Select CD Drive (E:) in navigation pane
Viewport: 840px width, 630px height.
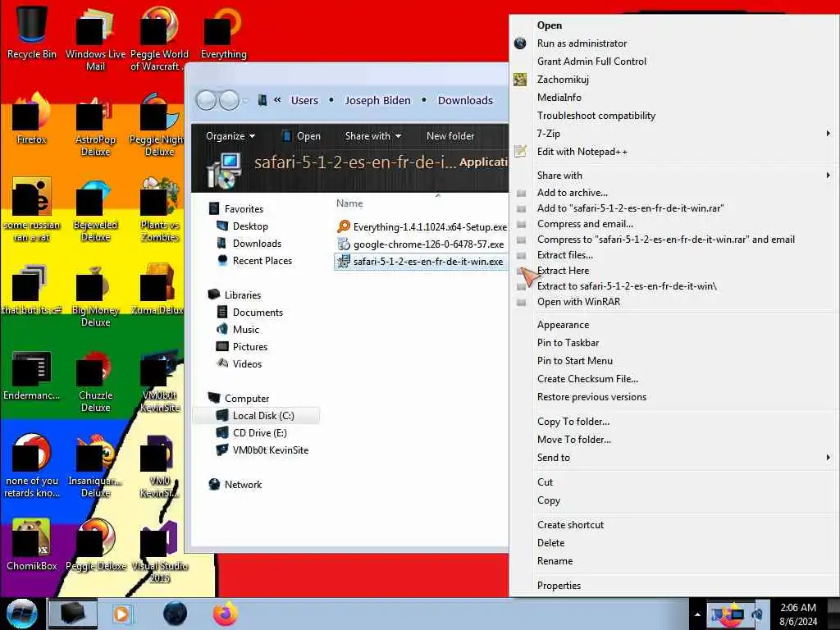[x=251, y=432]
